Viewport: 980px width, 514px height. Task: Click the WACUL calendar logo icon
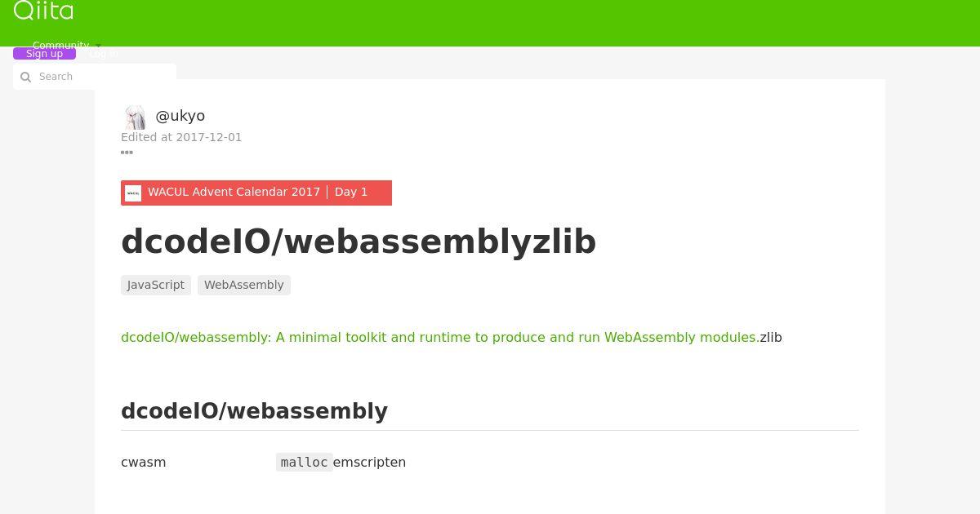click(133, 193)
